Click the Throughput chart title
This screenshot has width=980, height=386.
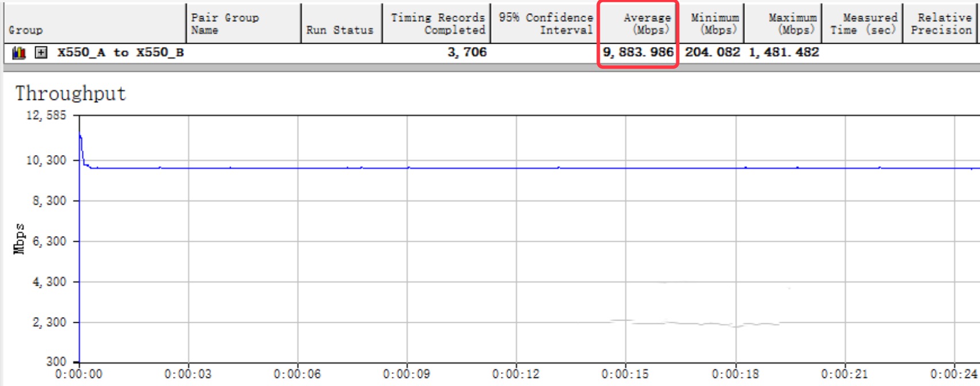tap(70, 94)
